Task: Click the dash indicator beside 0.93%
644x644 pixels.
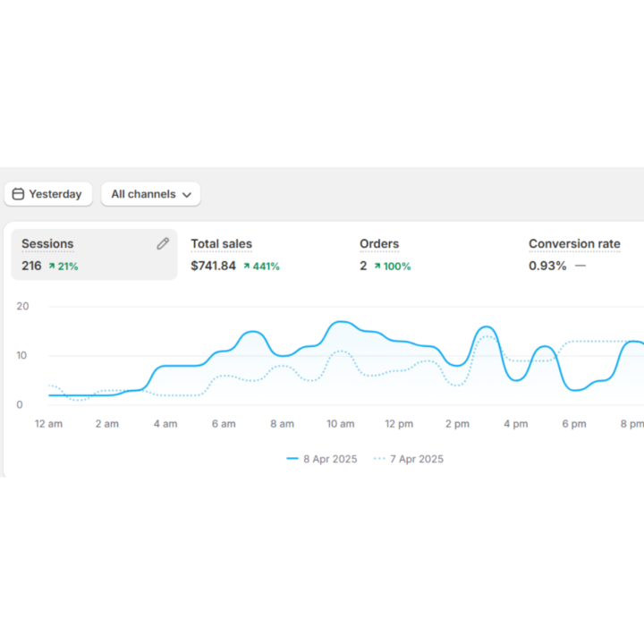Action: pyautogui.click(x=580, y=266)
